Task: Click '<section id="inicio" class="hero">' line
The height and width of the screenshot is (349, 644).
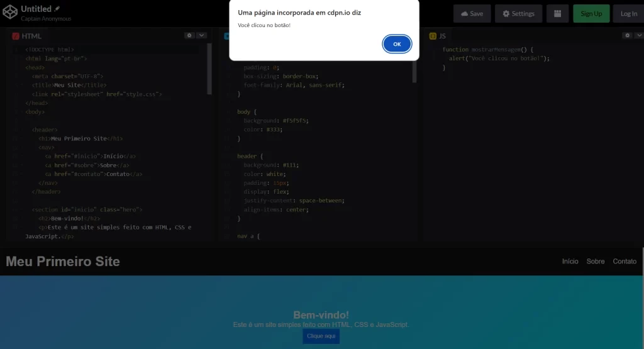Action: 87,209
